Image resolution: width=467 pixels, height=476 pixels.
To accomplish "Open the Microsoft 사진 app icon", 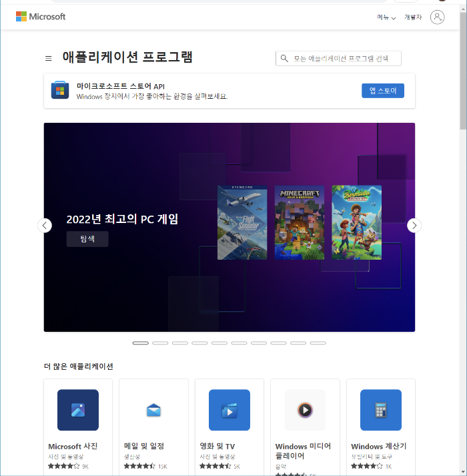I will click(78, 410).
